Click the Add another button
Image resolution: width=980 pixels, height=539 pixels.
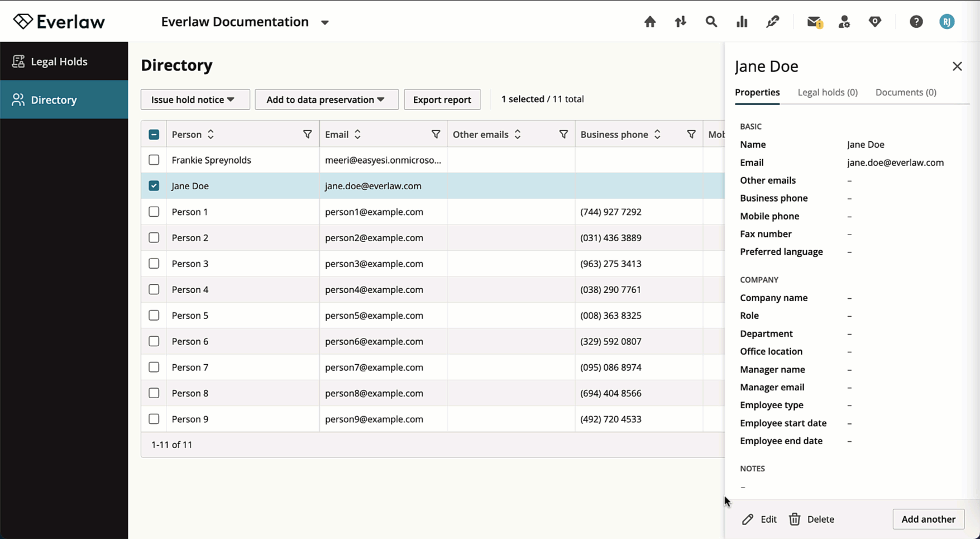pos(928,519)
